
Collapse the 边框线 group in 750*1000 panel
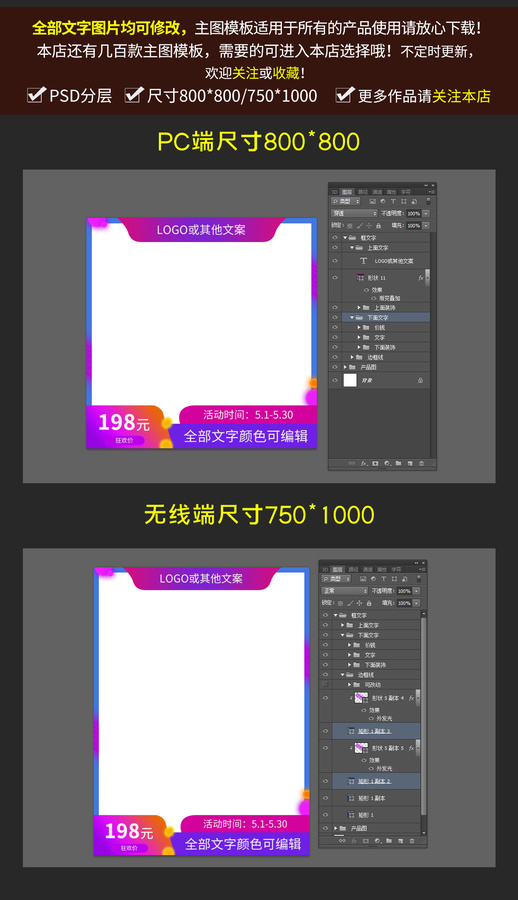(x=343, y=674)
